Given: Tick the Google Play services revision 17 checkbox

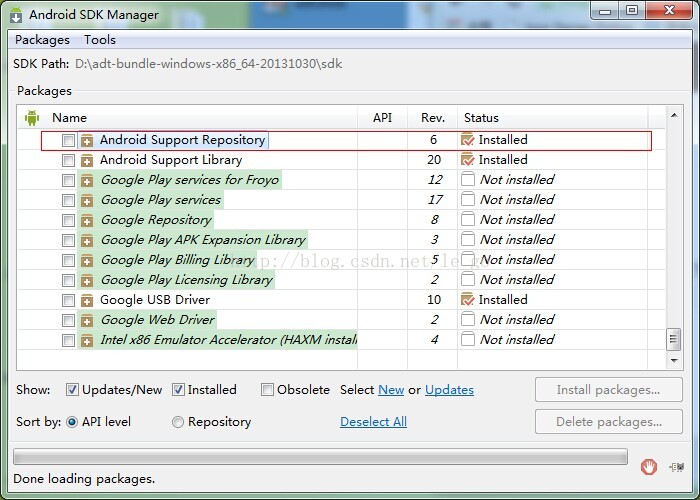Looking at the screenshot, I should [x=68, y=200].
